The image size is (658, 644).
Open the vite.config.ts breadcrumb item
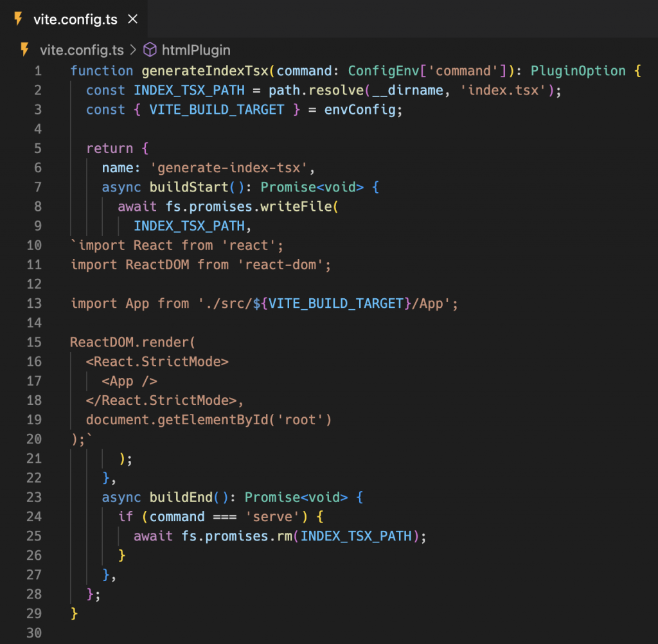pos(82,50)
